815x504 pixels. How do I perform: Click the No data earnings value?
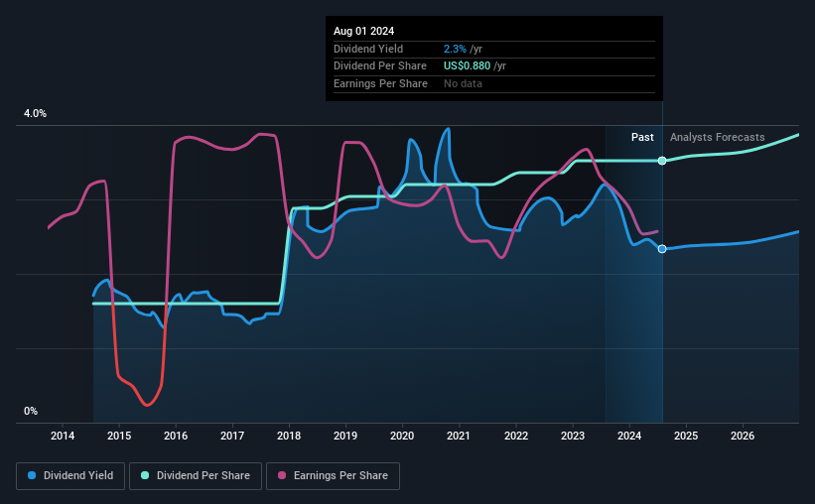[463, 83]
